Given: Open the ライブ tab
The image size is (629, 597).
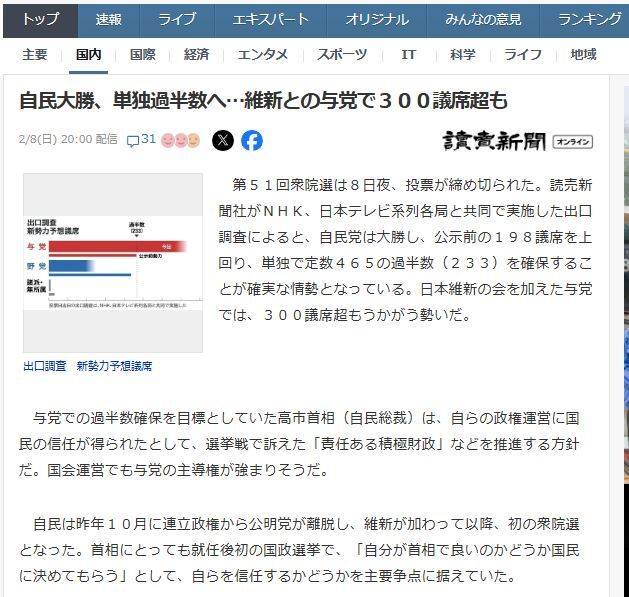Looking at the screenshot, I should pos(177,19).
